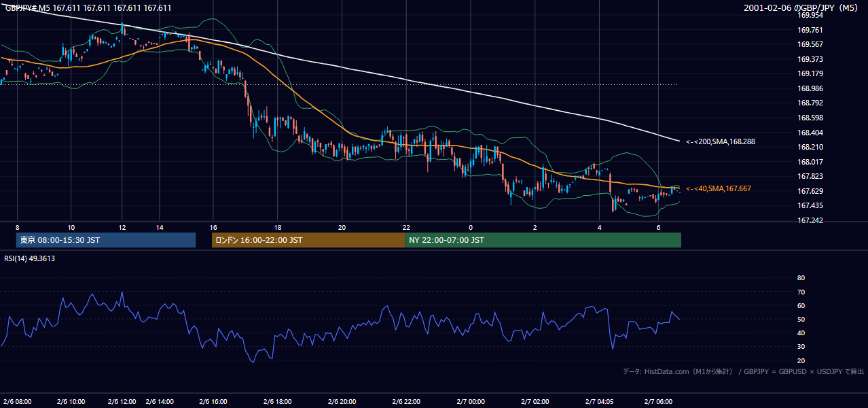Click the 168.598 price axis label
The image size is (868, 408).
coord(810,118)
